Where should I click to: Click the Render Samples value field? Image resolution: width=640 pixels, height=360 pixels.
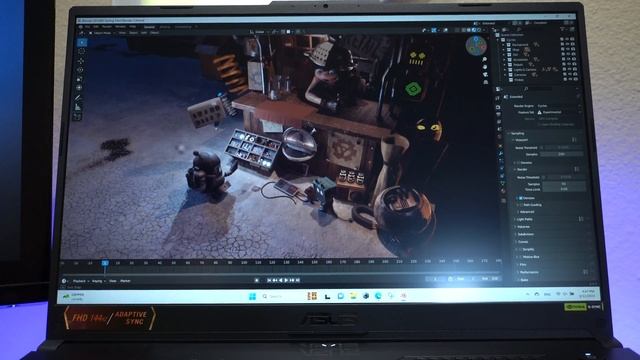coord(564,184)
